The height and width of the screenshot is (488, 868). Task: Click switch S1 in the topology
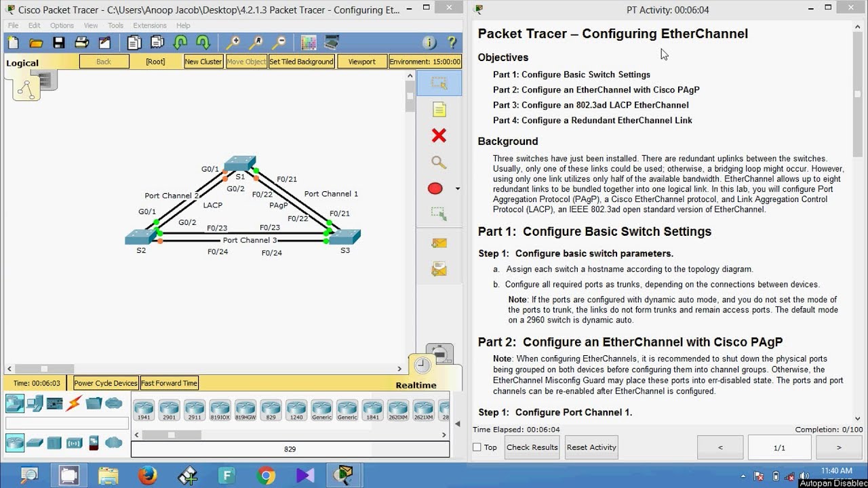point(240,163)
